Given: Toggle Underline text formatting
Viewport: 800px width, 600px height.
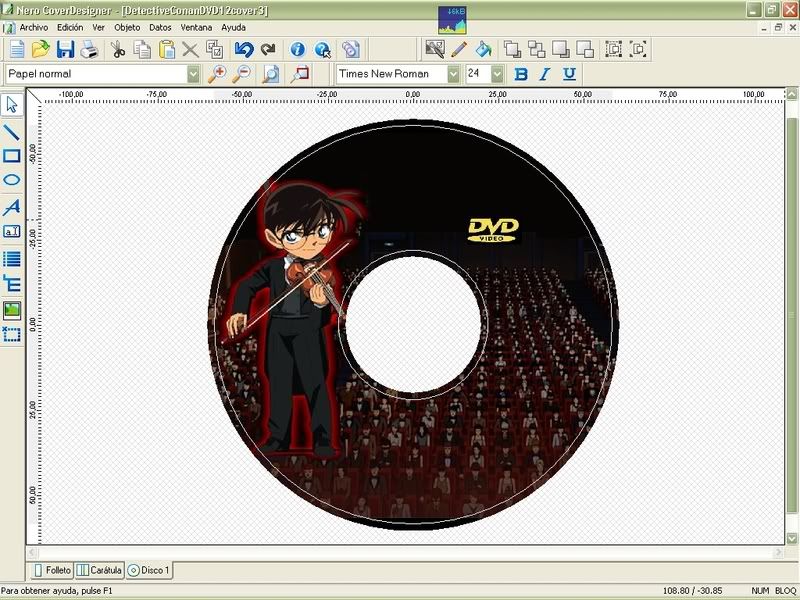Looking at the screenshot, I should 569,74.
